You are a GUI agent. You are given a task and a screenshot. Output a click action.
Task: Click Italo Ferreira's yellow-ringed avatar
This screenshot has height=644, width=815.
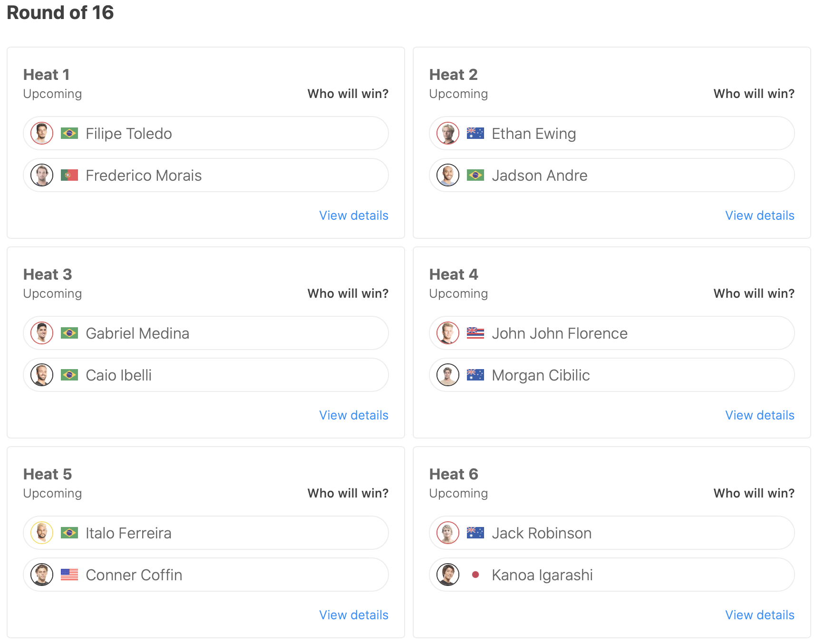point(42,533)
